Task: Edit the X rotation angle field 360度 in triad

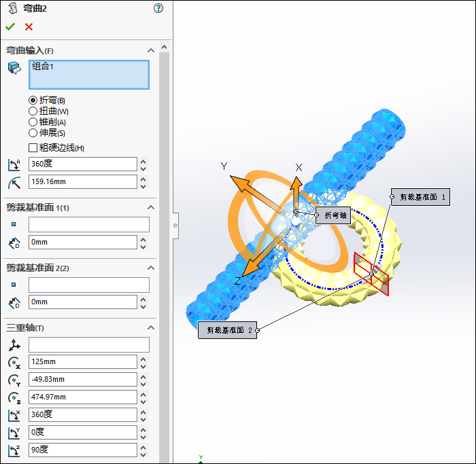Action: pos(82,414)
